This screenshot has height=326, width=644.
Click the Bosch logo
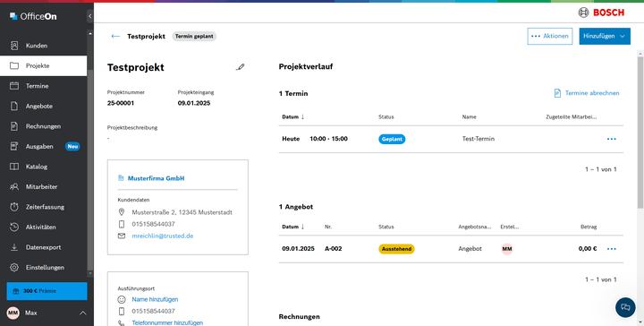(x=601, y=13)
